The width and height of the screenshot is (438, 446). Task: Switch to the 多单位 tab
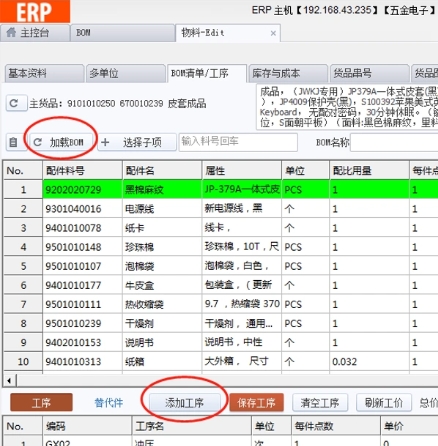click(125, 73)
